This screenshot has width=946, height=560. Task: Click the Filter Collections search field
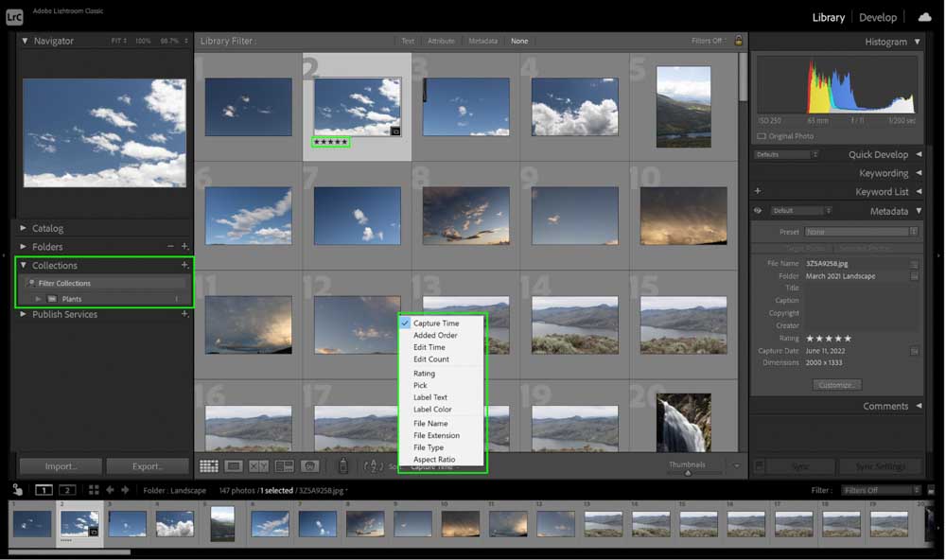[106, 283]
